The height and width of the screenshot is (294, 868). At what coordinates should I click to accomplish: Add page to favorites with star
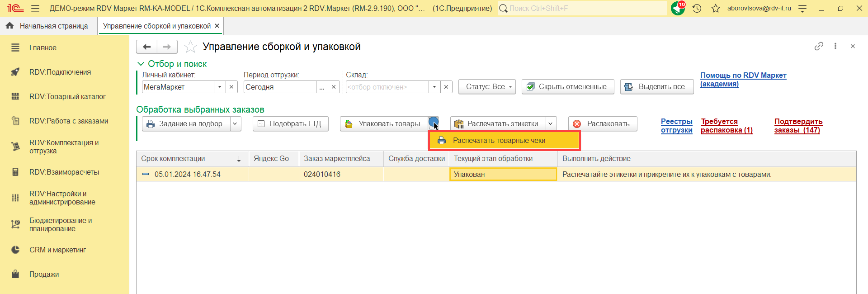click(190, 47)
